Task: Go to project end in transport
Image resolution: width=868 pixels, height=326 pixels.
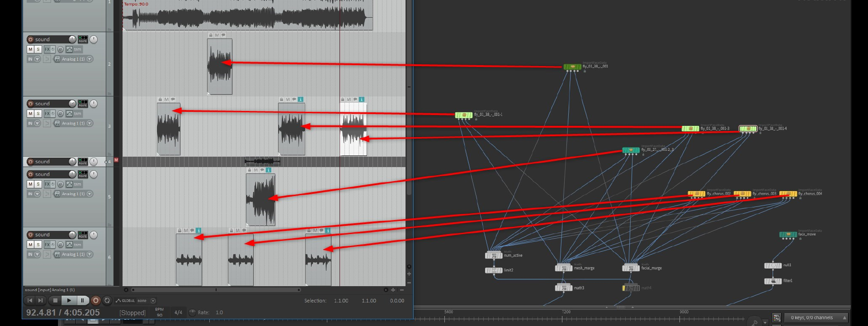Action: point(40,300)
